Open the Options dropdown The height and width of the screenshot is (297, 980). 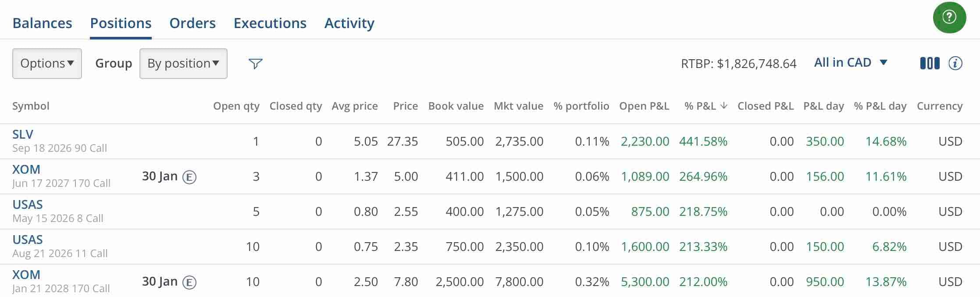(47, 64)
